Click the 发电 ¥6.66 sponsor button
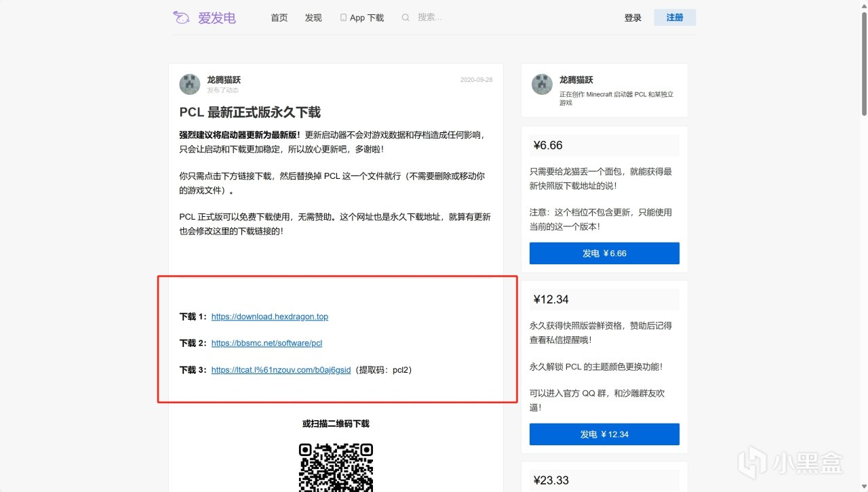Viewport: 868px width, 492px height. (x=604, y=253)
